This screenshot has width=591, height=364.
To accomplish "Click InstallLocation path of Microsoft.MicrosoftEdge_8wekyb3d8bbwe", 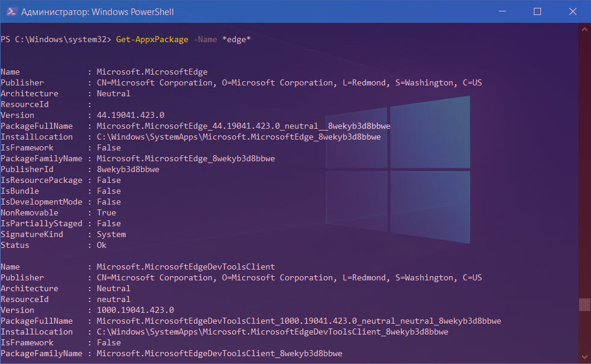I will (x=238, y=137).
